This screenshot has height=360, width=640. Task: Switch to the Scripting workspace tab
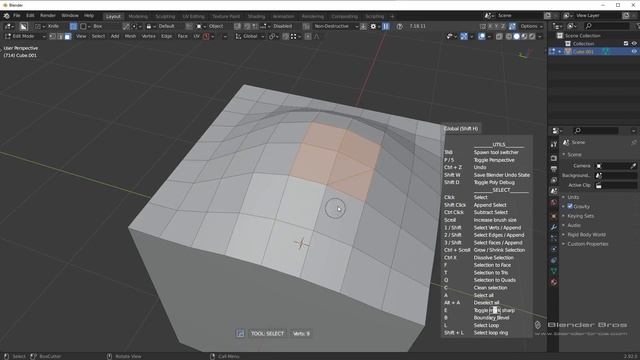[x=375, y=16]
